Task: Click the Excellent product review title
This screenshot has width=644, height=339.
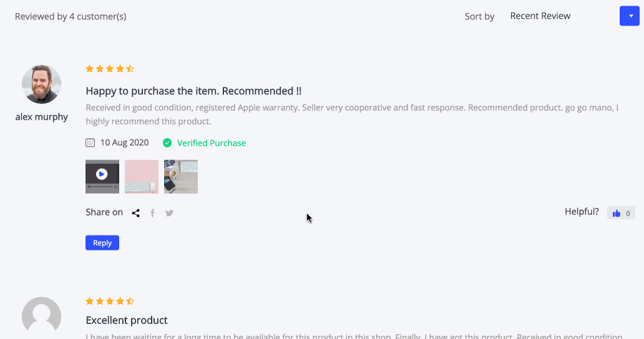Action: pos(127,320)
